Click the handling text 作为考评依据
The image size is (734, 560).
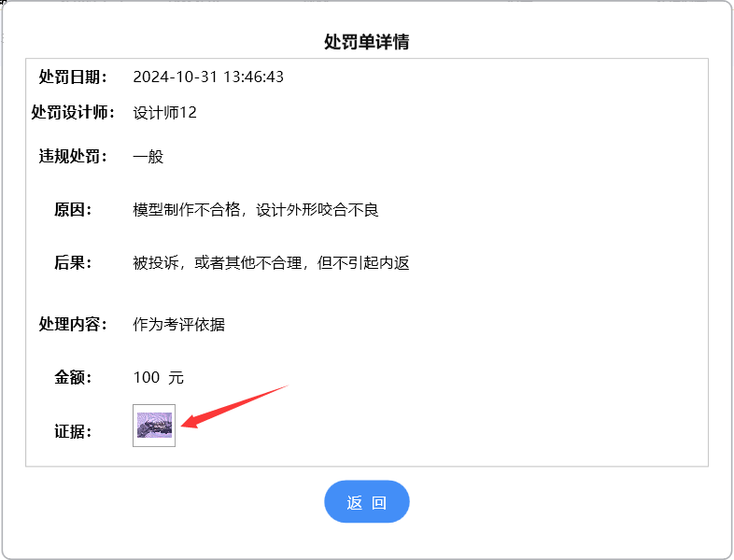178,325
